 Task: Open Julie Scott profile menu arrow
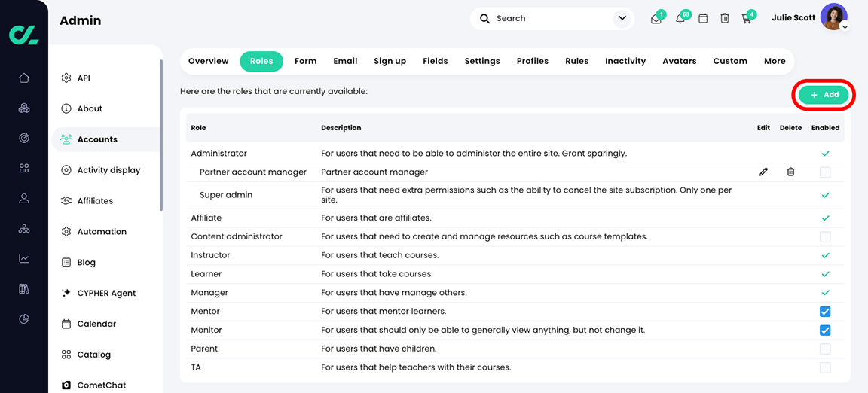(845, 27)
